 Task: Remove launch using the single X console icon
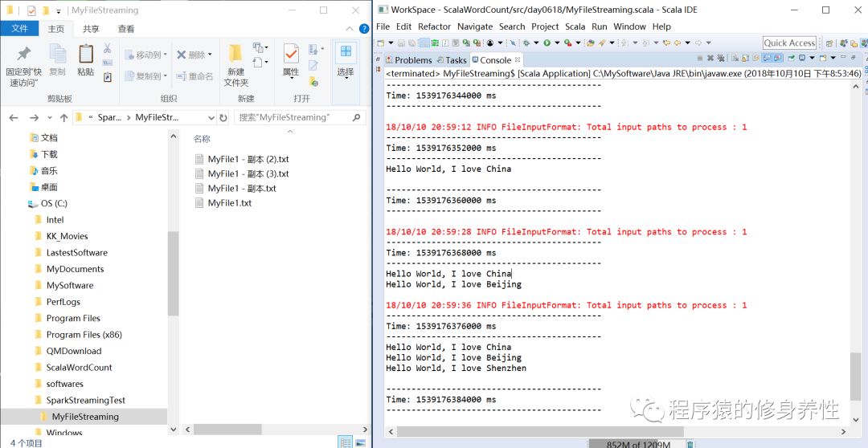click(710, 58)
